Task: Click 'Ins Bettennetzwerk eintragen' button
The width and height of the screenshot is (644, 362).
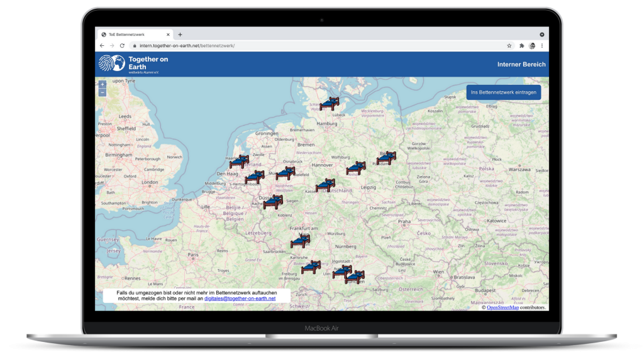Action: 504,92
